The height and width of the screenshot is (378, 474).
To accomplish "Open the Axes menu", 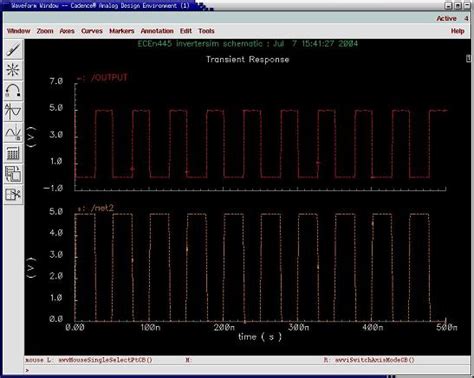I will click(x=67, y=31).
